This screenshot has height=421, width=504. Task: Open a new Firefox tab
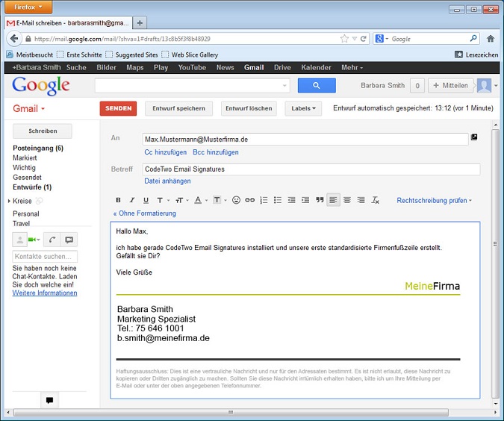(x=140, y=23)
